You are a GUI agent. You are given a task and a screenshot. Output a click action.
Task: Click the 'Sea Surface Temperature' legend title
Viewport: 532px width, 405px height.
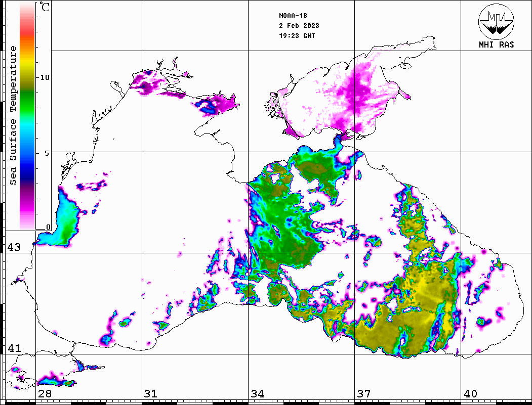13,115
